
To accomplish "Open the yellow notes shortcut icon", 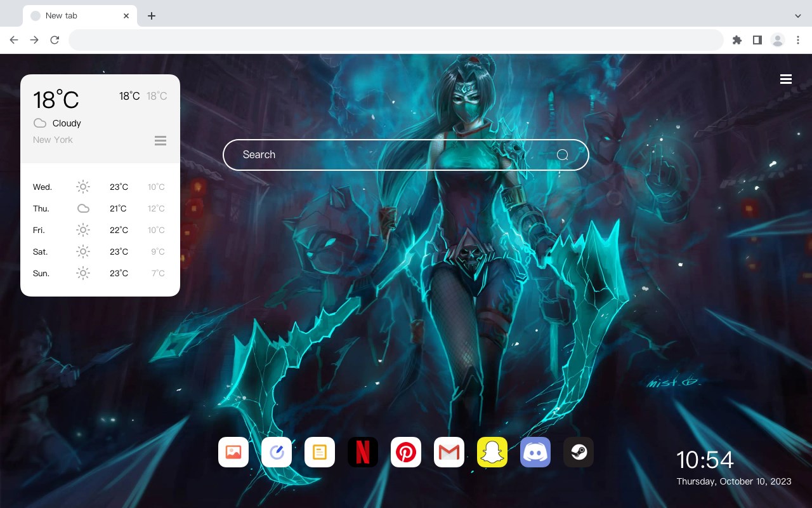I will [x=320, y=452].
